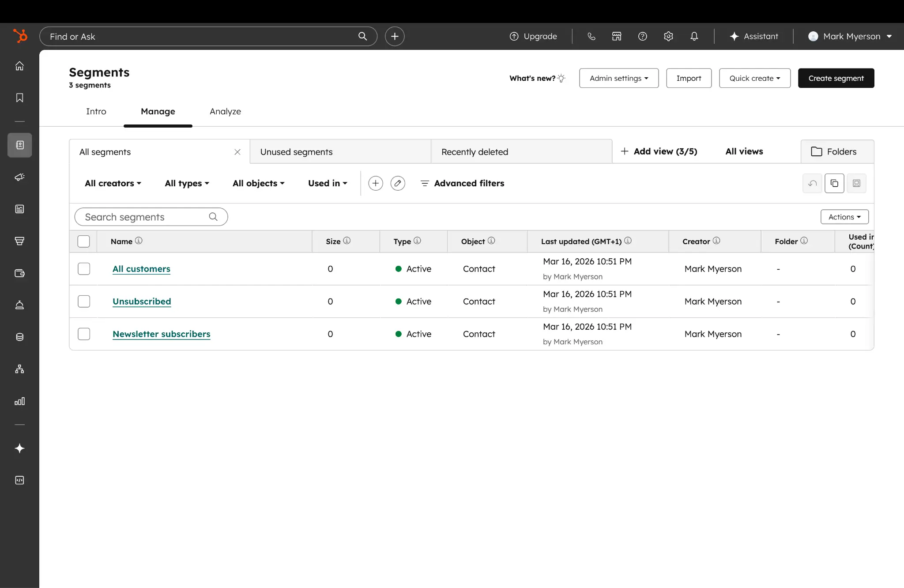
Task: Expand the Quick create dropdown
Action: pos(754,78)
